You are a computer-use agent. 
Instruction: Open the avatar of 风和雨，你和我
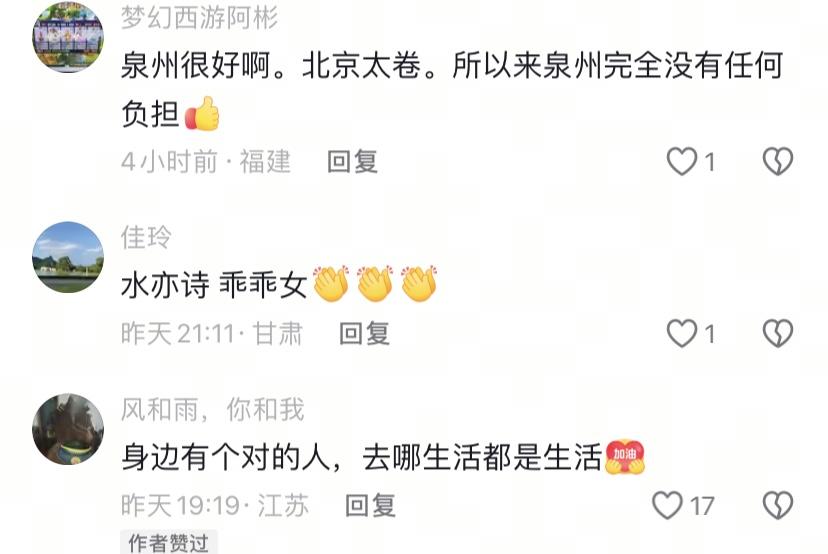tap(68, 429)
